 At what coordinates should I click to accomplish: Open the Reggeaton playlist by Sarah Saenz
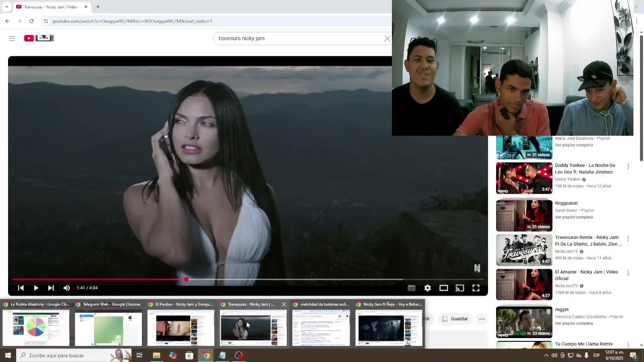coord(524,216)
